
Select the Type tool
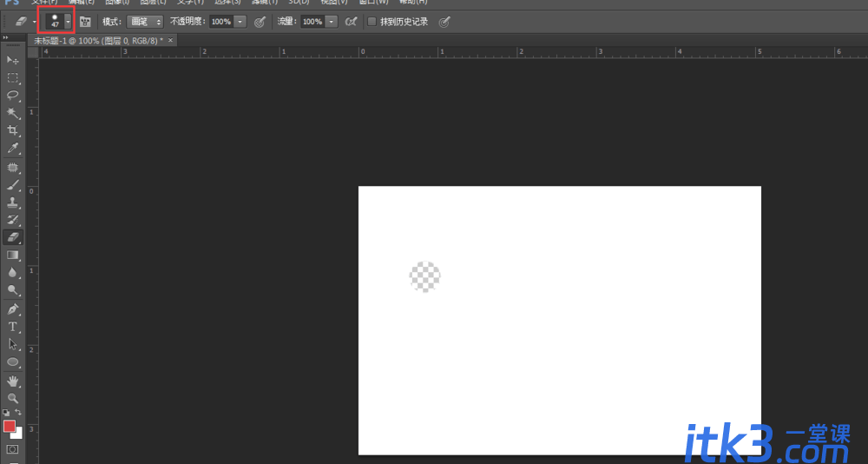point(13,327)
